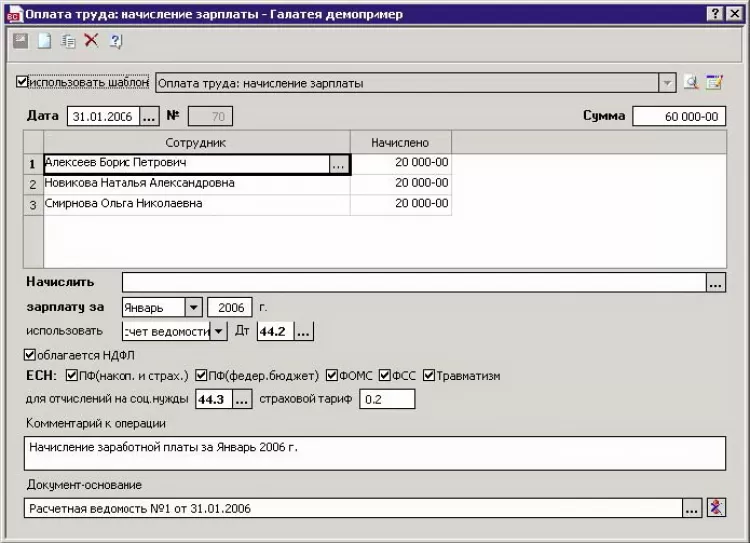
Task: Click Начислено amount for Новикова
Action: point(401,184)
